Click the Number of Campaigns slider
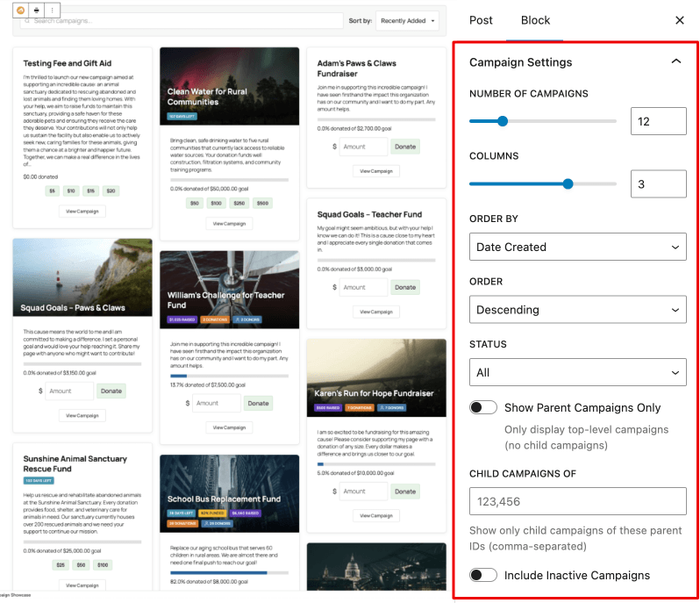Screen dimensions: 700x603 [x=542, y=121]
